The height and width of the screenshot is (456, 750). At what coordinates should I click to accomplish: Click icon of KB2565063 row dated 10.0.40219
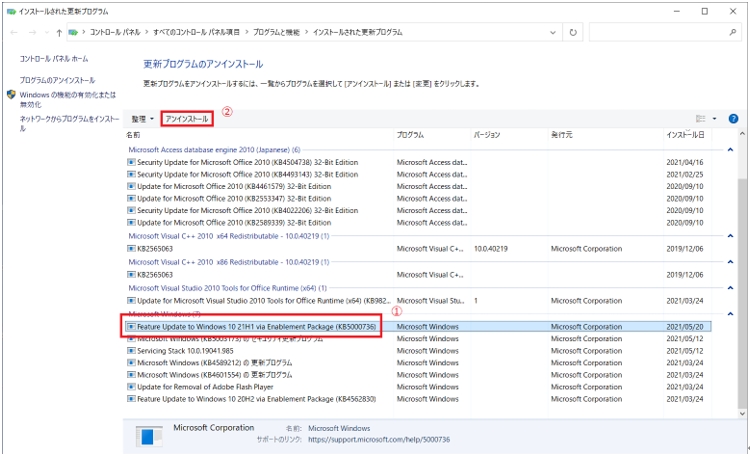131,249
